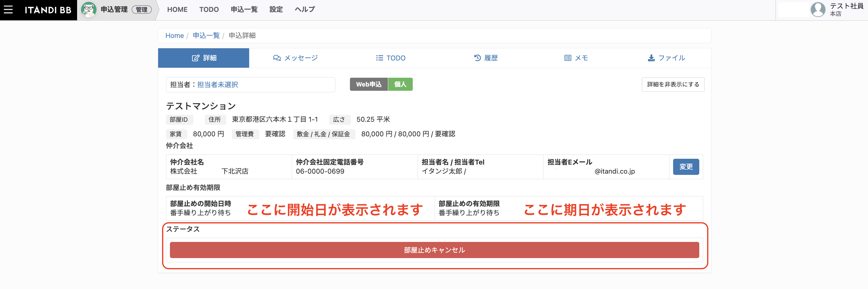Viewport: 868px width, 289px height.
Task: Click the name イタンジ太郎
Action: pyautogui.click(x=442, y=171)
